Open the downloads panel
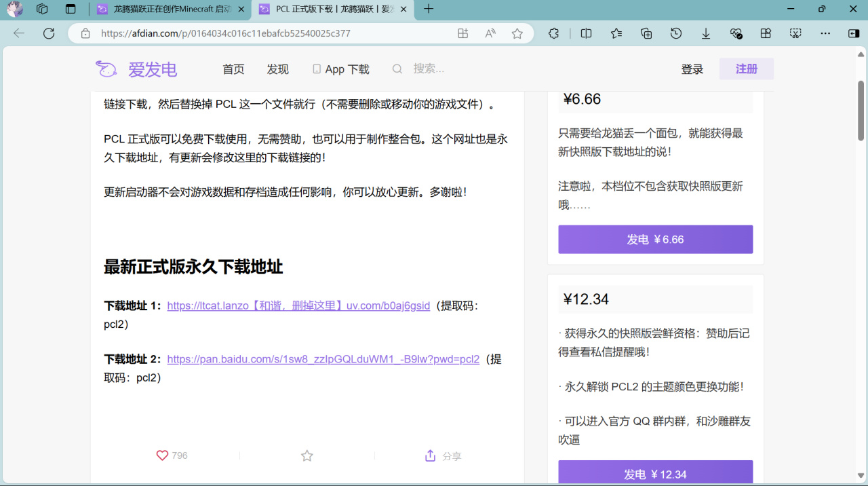 click(706, 33)
